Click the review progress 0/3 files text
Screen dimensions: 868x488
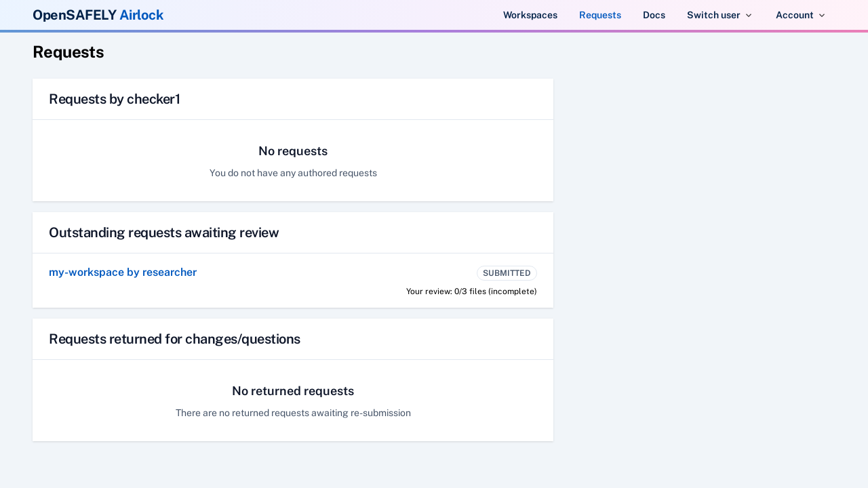[x=471, y=291]
